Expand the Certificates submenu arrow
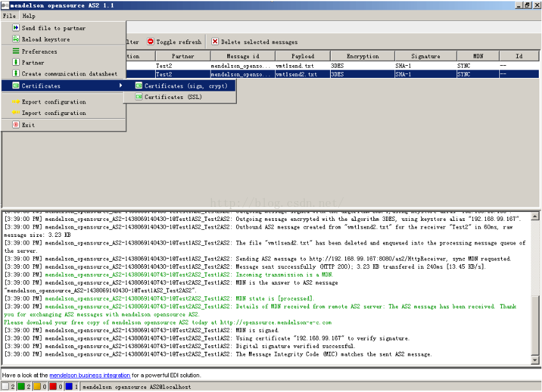 [121, 86]
